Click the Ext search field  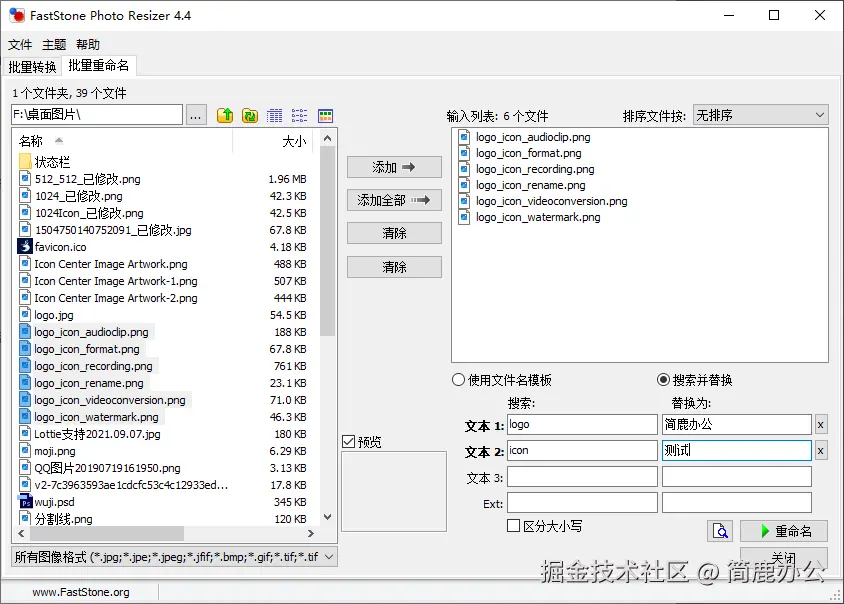(582, 503)
